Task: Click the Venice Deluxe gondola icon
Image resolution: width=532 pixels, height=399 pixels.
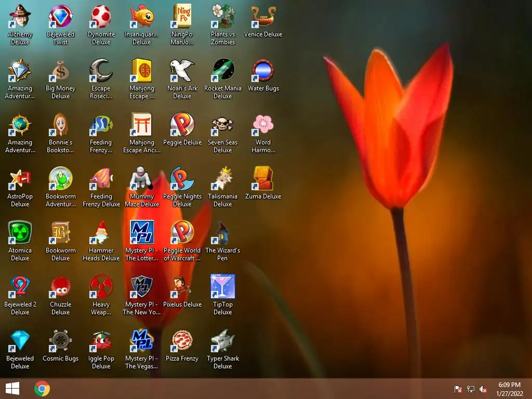Action: (263, 16)
